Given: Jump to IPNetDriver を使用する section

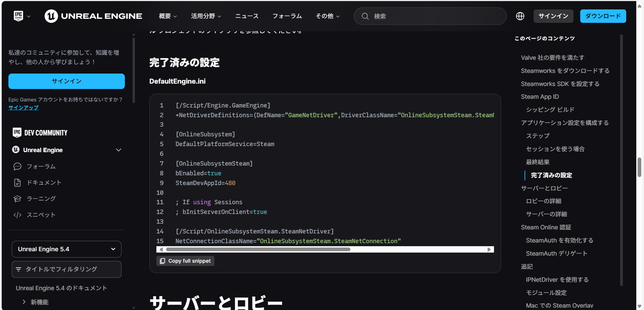Looking at the screenshot, I should tap(557, 280).
